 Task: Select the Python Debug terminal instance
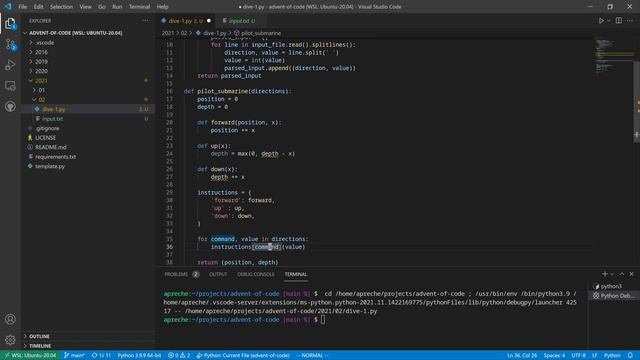point(613,296)
